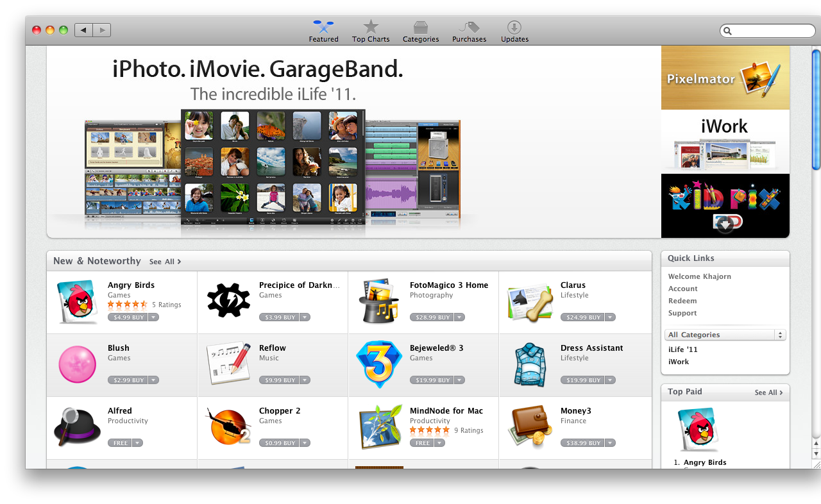Buy Precipice of Darkness for $3.99

pyautogui.click(x=278, y=317)
